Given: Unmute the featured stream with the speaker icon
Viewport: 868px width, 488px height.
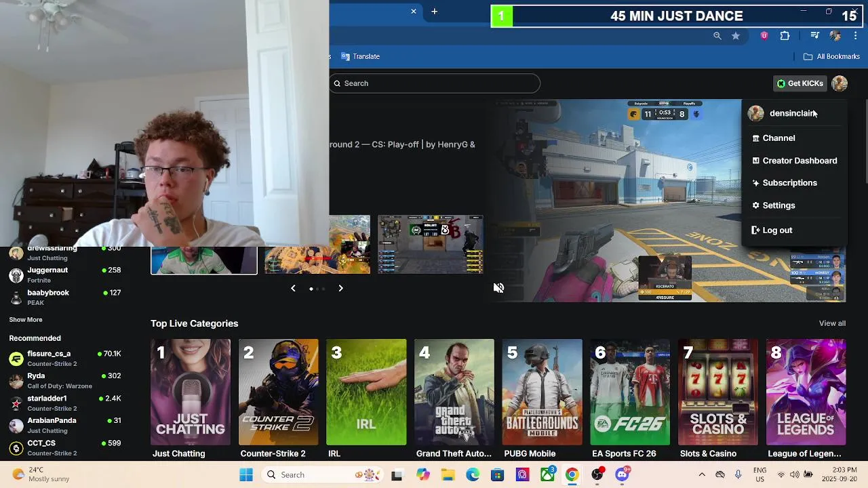Looking at the screenshot, I should (499, 288).
